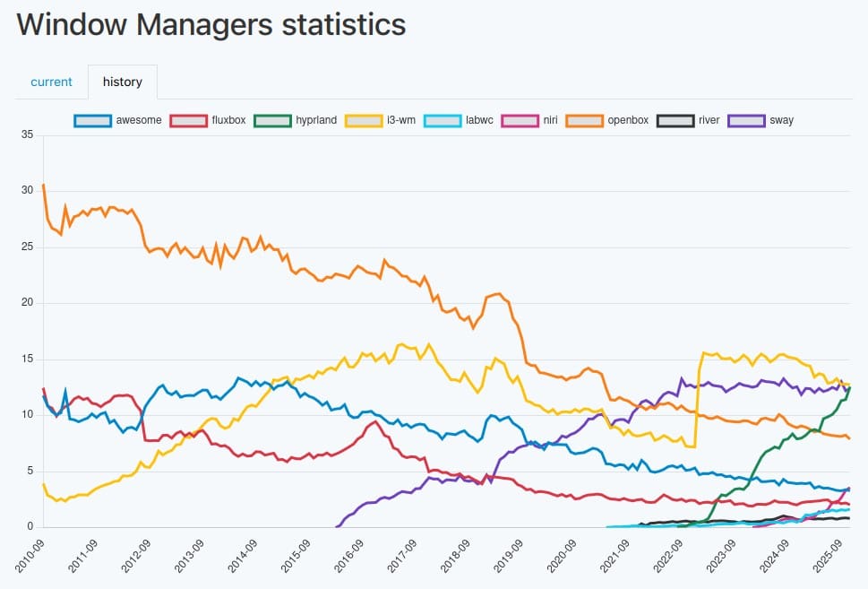Select the history tab
The width and height of the screenshot is (868, 589).
tap(122, 82)
